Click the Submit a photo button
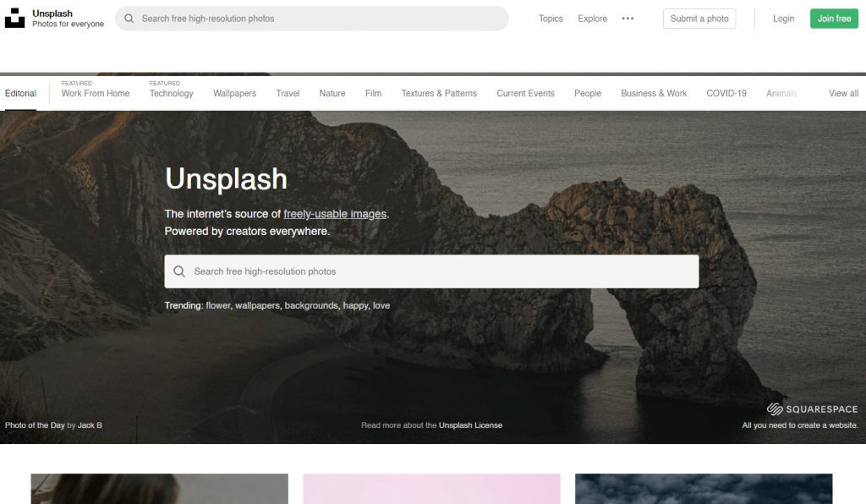The image size is (866, 504). (699, 19)
